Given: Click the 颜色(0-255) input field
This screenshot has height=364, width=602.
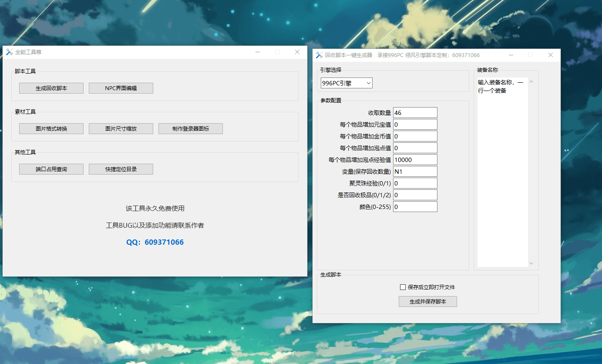Looking at the screenshot, I should (x=415, y=207).
